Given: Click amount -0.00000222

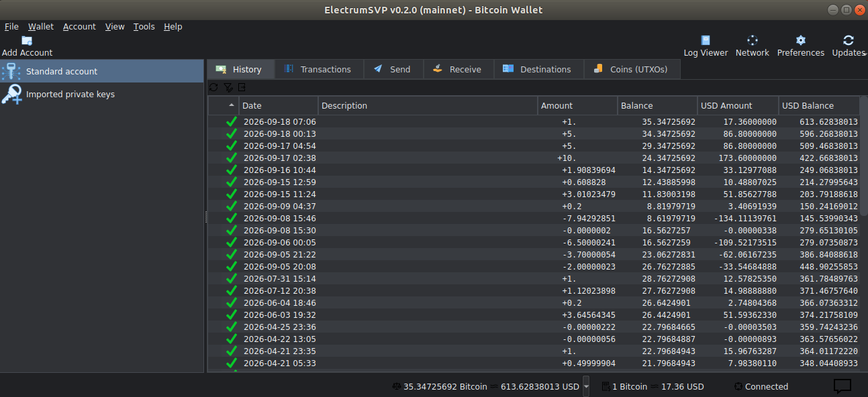Looking at the screenshot, I should point(589,327).
